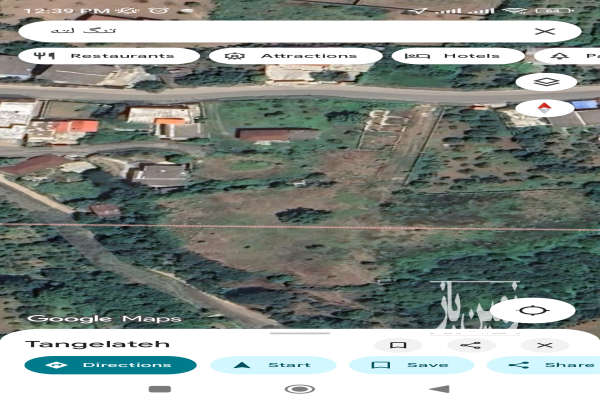
Task: Tap Android recent apps square button
Action: pos(160,389)
